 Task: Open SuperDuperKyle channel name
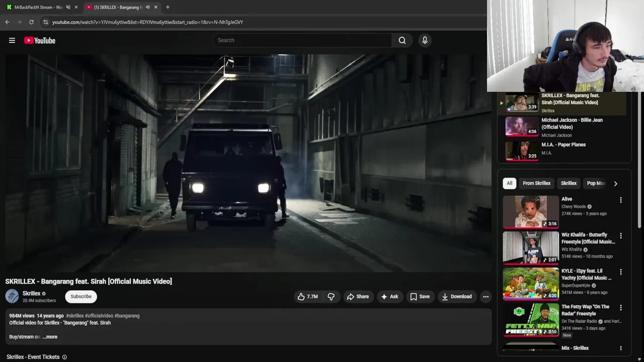(x=576, y=286)
